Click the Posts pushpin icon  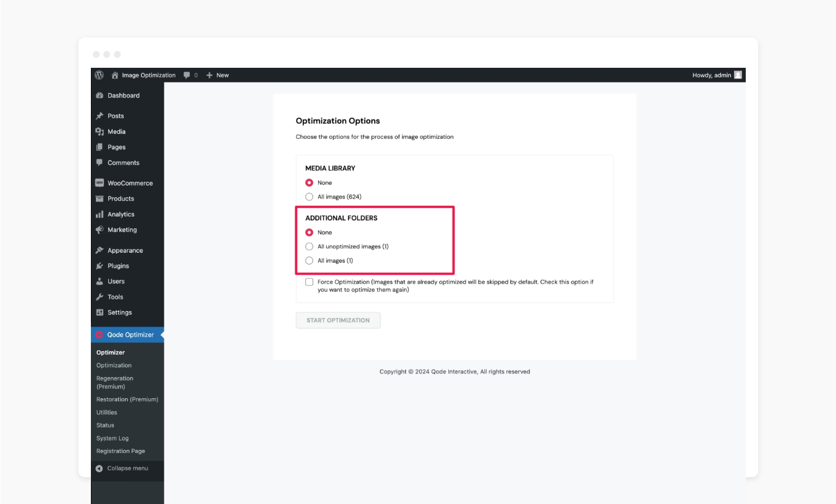99,116
